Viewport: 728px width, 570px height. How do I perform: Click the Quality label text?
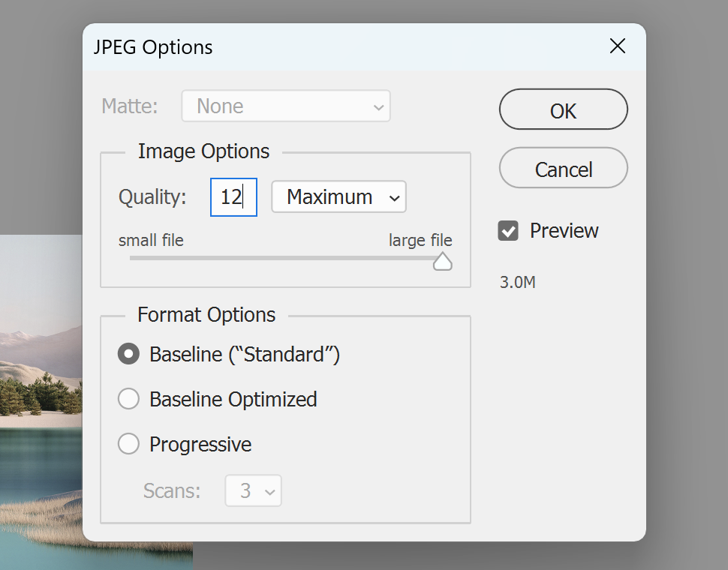(152, 197)
